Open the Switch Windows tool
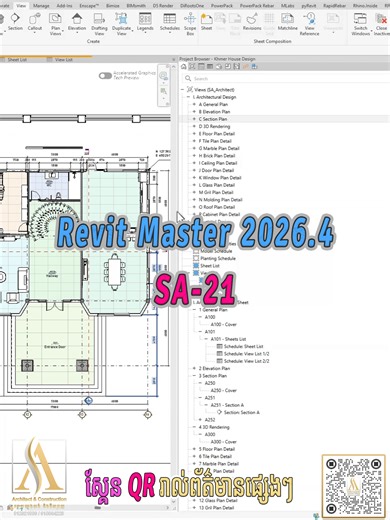 360,24
